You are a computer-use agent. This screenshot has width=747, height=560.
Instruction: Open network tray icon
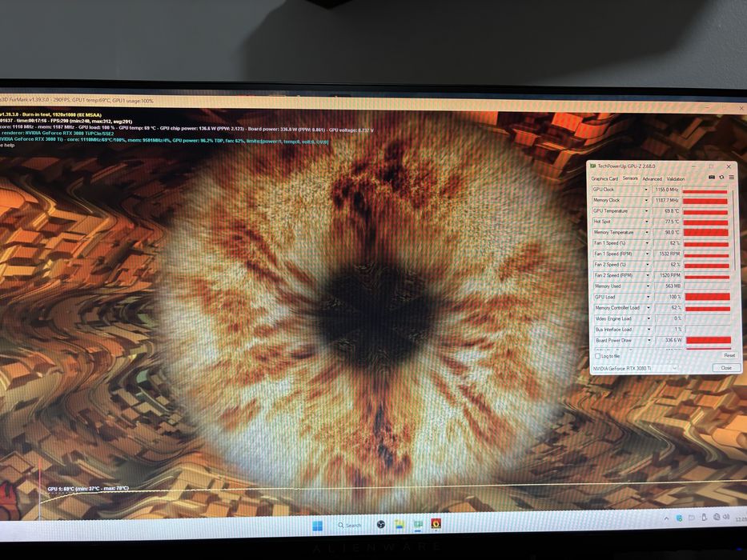[717, 517]
